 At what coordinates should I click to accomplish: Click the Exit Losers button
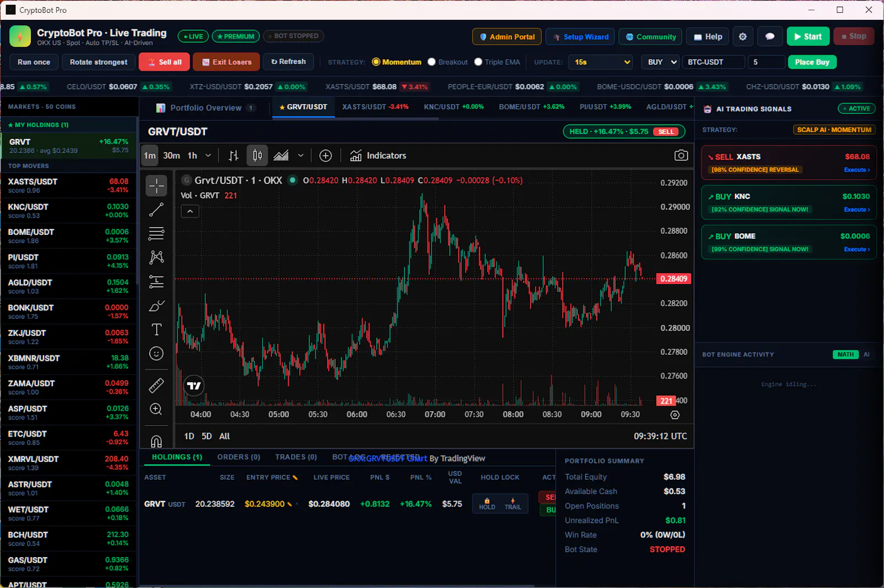227,62
